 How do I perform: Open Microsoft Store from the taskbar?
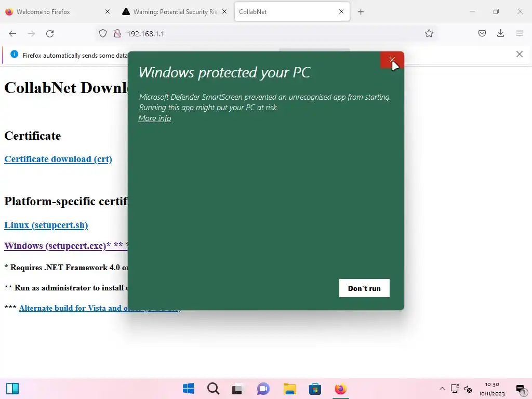[315, 389]
